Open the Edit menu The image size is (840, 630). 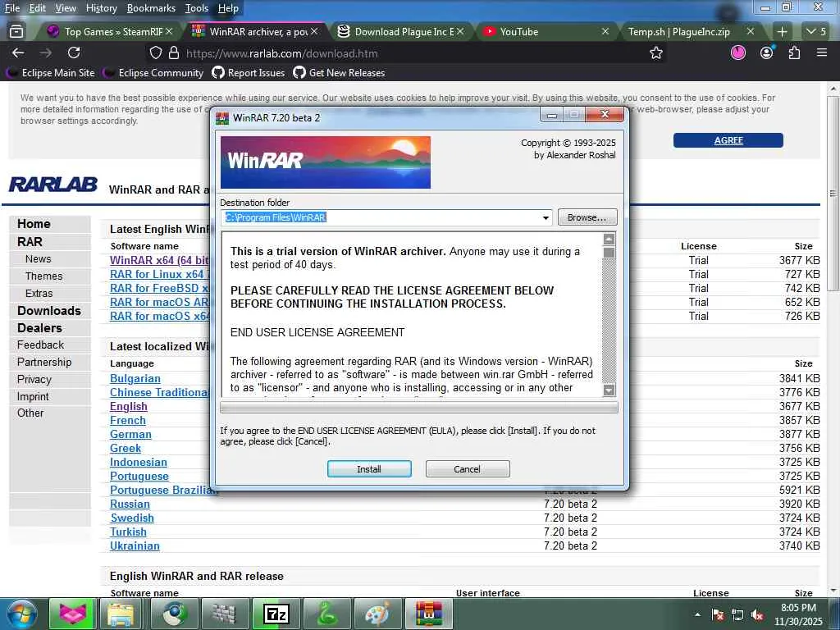[38, 8]
